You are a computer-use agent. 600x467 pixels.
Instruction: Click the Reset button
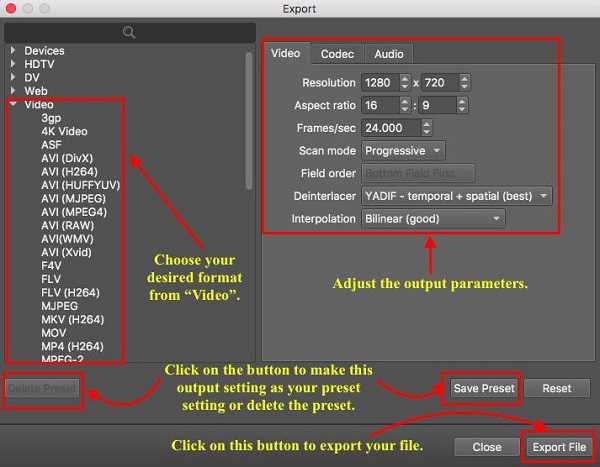[x=557, y=388]
